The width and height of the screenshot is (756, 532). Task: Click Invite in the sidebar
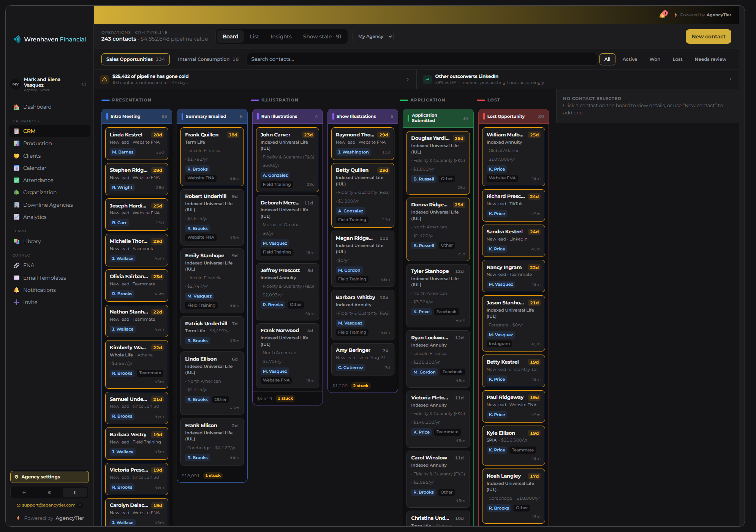click(49, 302)
